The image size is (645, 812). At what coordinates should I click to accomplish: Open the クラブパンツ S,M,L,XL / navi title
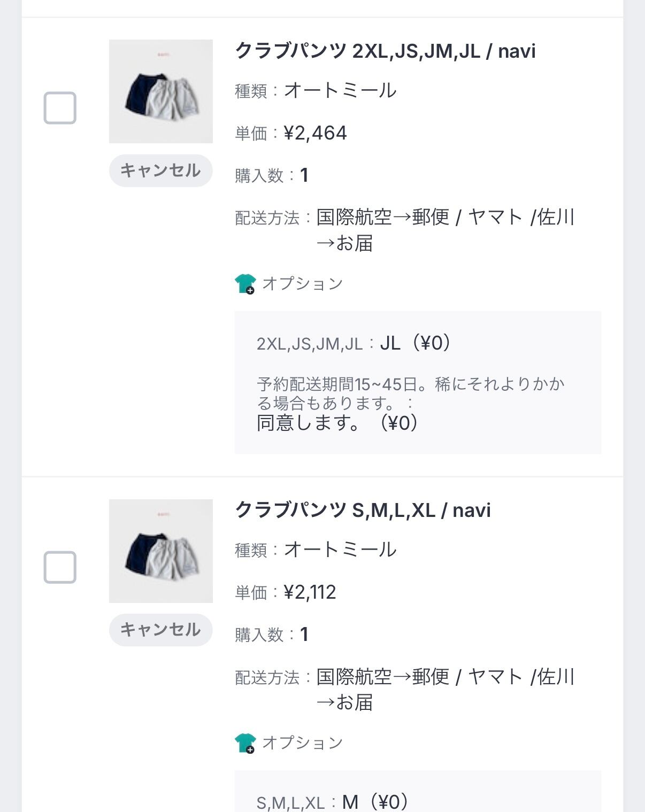click(x=363, y=511)
